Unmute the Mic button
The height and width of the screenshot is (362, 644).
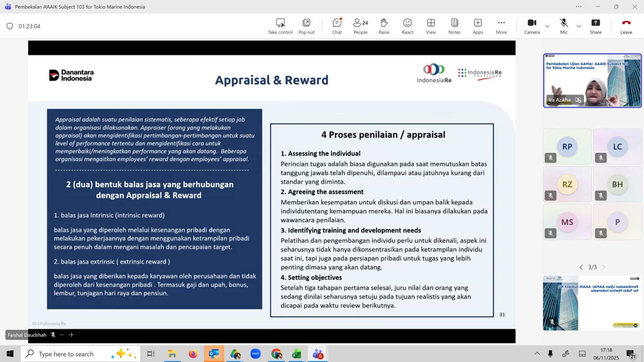(563, 26)
